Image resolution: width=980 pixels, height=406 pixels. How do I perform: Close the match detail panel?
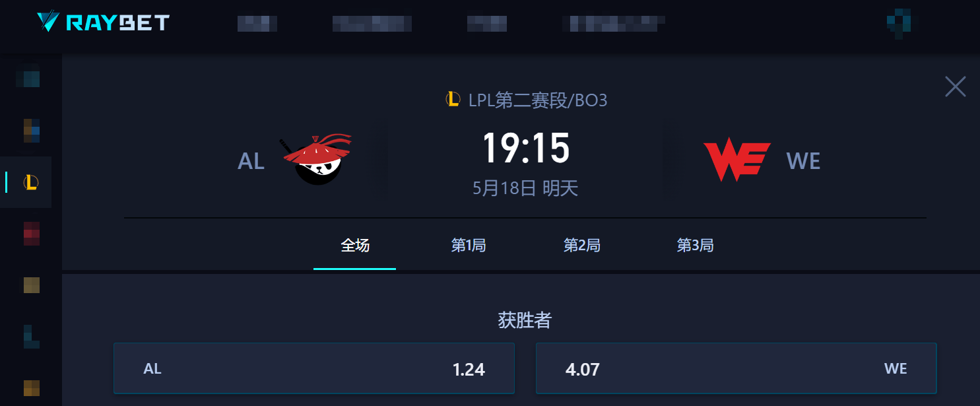click(955, 86)
